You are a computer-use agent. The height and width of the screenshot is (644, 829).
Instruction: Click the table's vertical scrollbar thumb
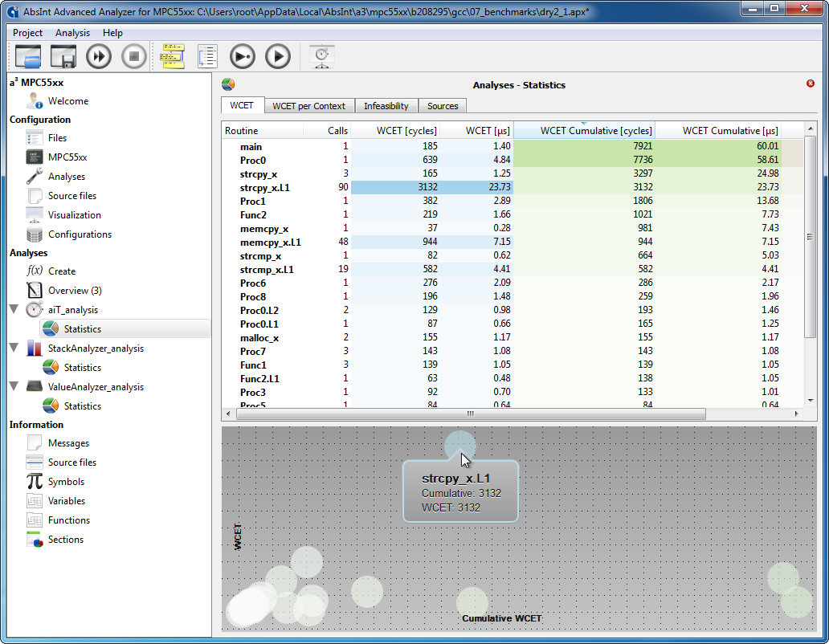point(810,237)
